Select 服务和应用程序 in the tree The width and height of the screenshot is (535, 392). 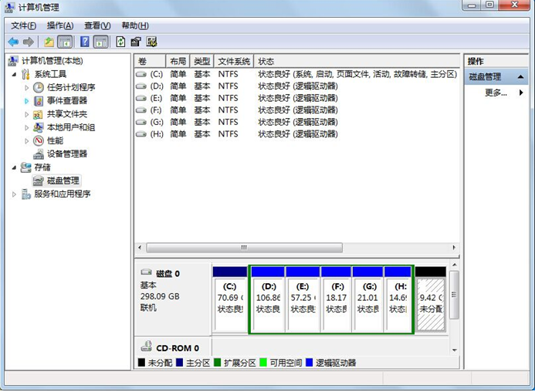[62, 194]
